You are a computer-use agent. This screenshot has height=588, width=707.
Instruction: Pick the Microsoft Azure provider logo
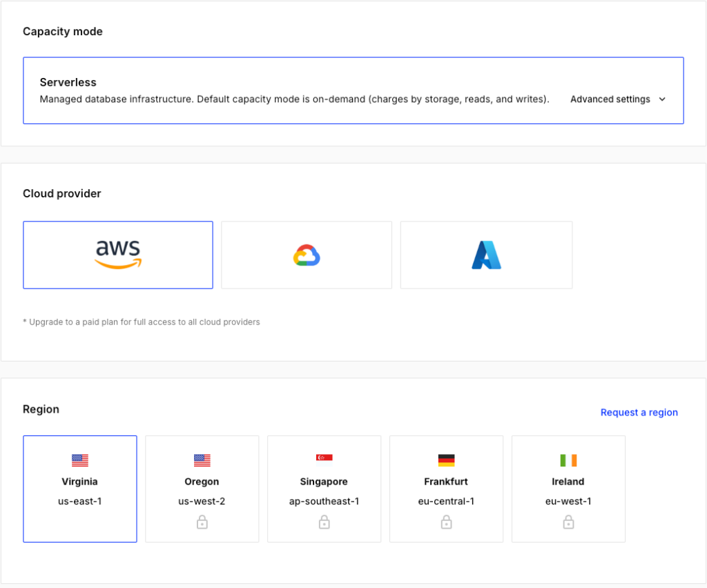pyautogui.click(x=486, y=255)
